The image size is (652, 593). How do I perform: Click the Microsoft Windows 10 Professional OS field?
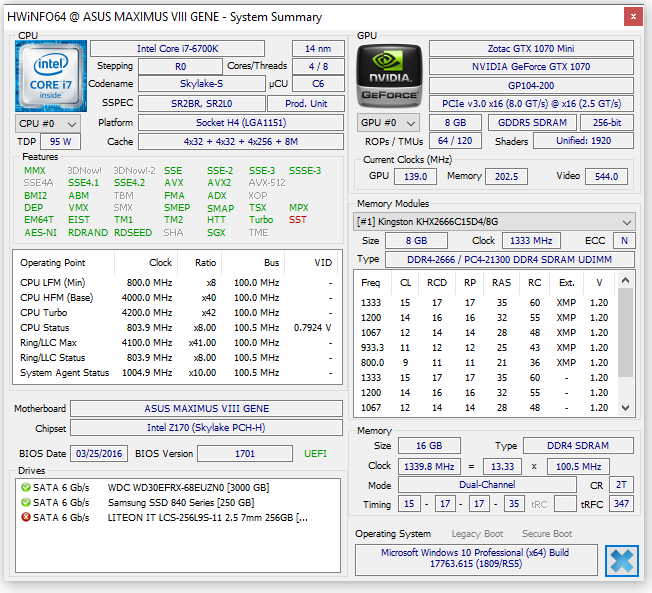476,558
